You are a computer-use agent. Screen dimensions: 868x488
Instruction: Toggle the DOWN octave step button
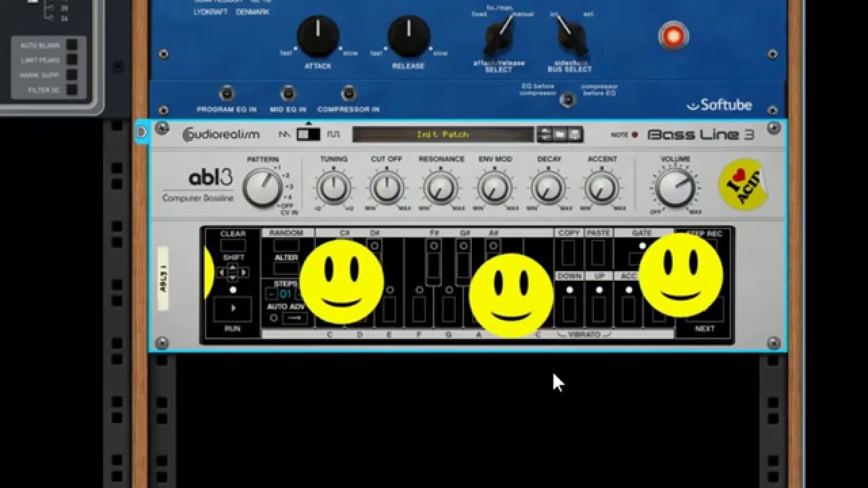568,309
